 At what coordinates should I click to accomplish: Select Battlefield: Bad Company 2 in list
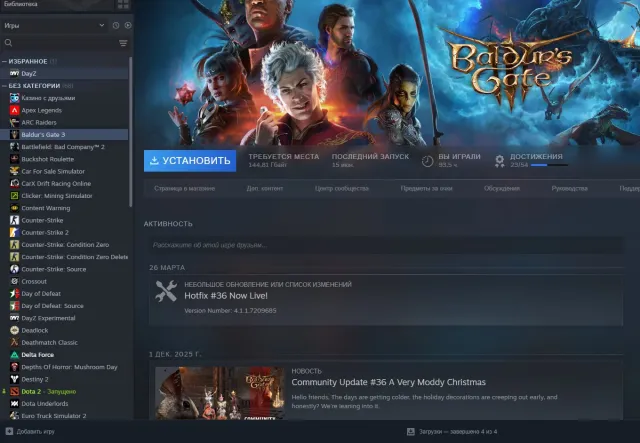[64, 147]
